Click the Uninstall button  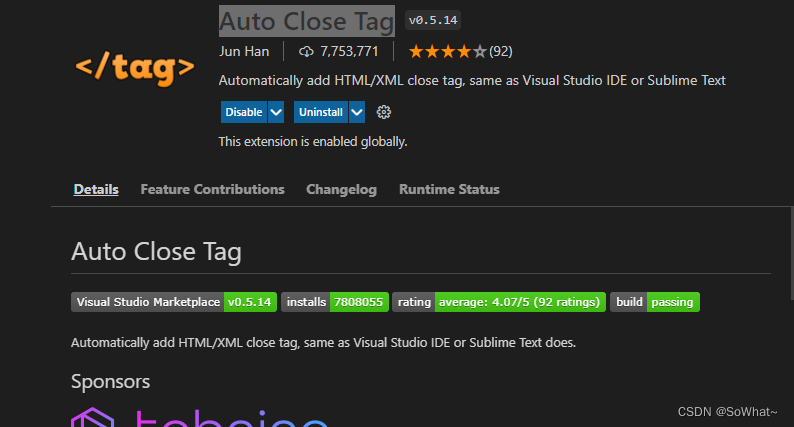point(320,112)
